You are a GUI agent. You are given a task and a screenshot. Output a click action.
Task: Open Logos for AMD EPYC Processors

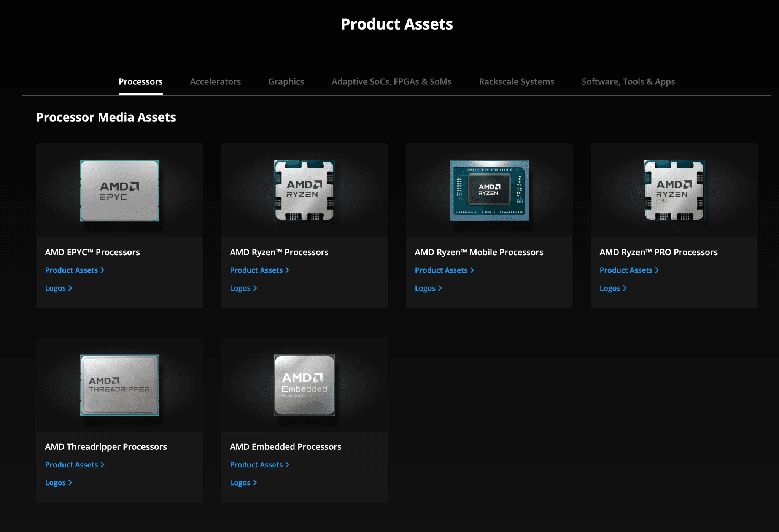pos(59,288)
